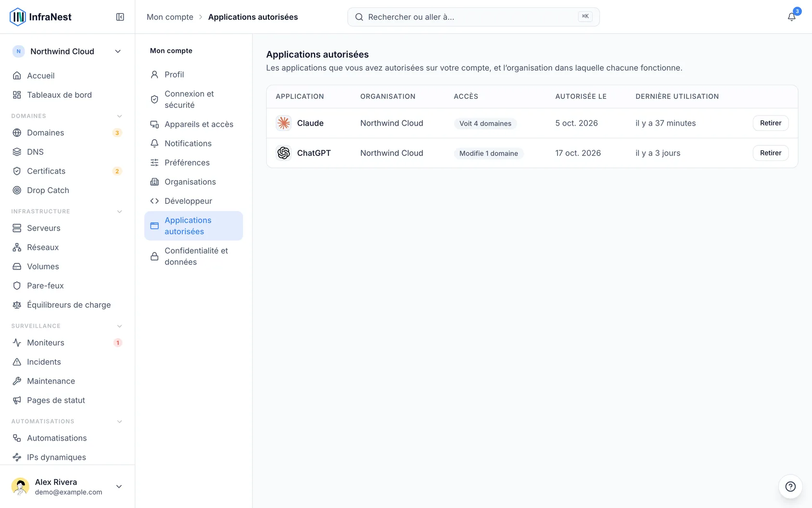Viewport: 812px width, 508px height.
Task: Click the Mon compte breadcrumb link
Action: [170, 17]
